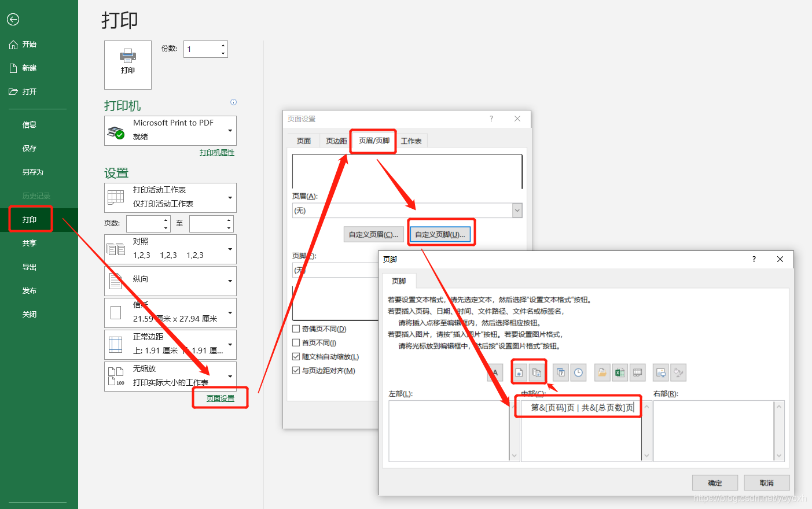Click the copies count input field
The width and height of the screenshot is (812, 509).
click(x=201, y=49)
